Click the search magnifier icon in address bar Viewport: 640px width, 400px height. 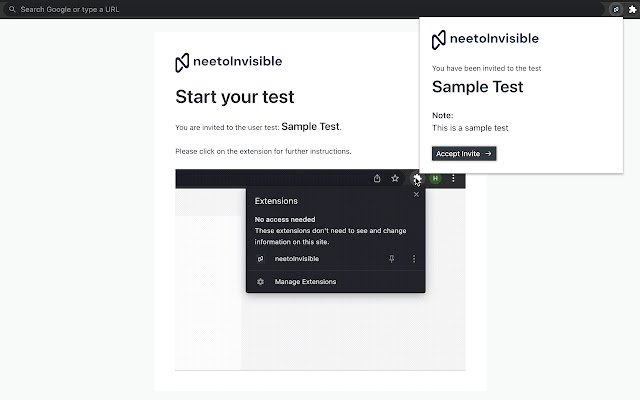[x=12, y=9]
